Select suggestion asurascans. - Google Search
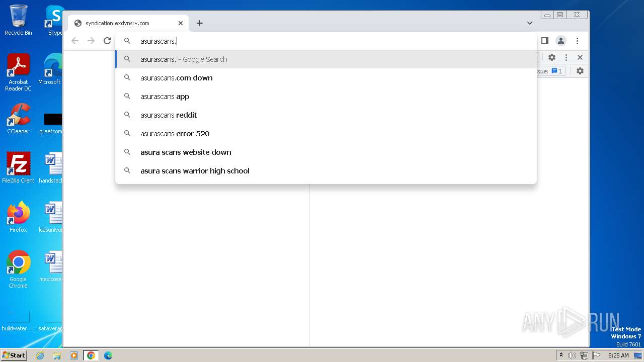The image size is (644, 362). [x=326, y=59]
